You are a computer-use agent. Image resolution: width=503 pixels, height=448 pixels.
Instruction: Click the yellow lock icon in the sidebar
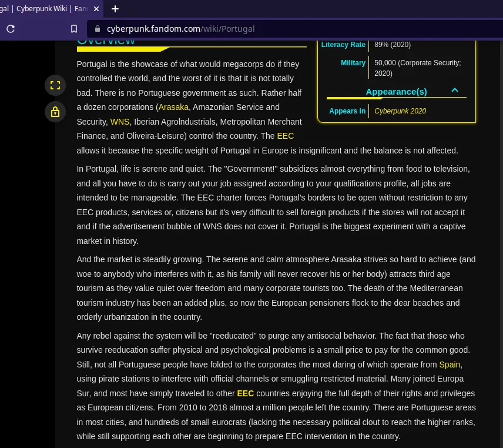[x=55, y=112]
